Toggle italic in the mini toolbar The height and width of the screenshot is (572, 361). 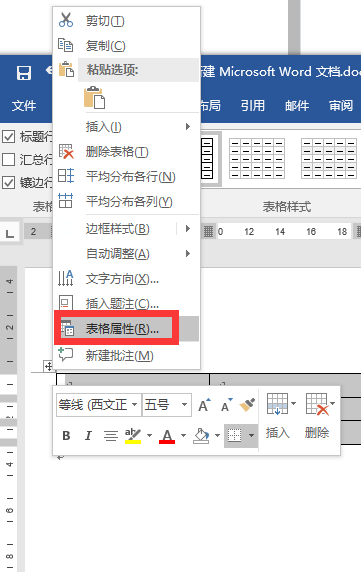point(88,435)
